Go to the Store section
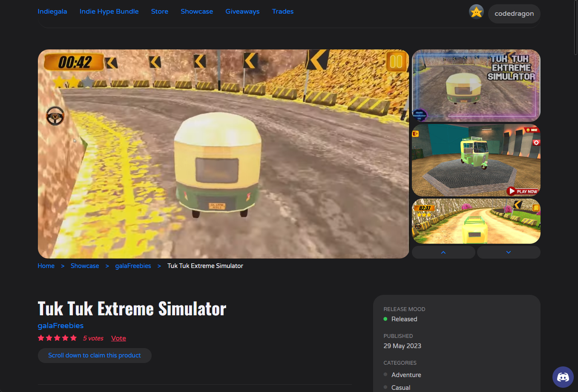 160,12
